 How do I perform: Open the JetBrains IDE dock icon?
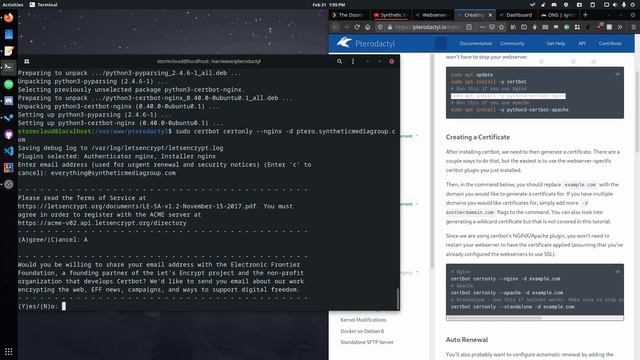[x=9, y=167]
